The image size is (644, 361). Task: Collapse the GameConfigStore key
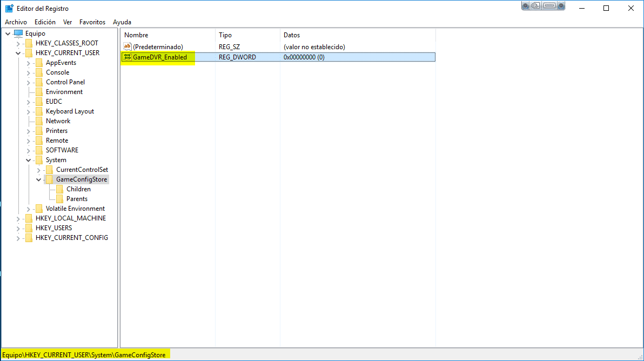tap(39, 179)
